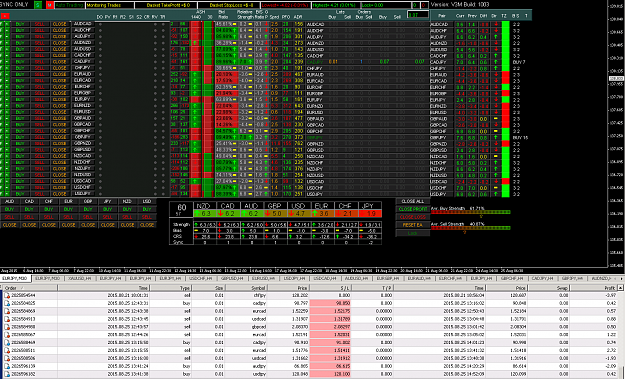
Task: Click the EUR up arrow in strength meter
Action: pos(315,214)
